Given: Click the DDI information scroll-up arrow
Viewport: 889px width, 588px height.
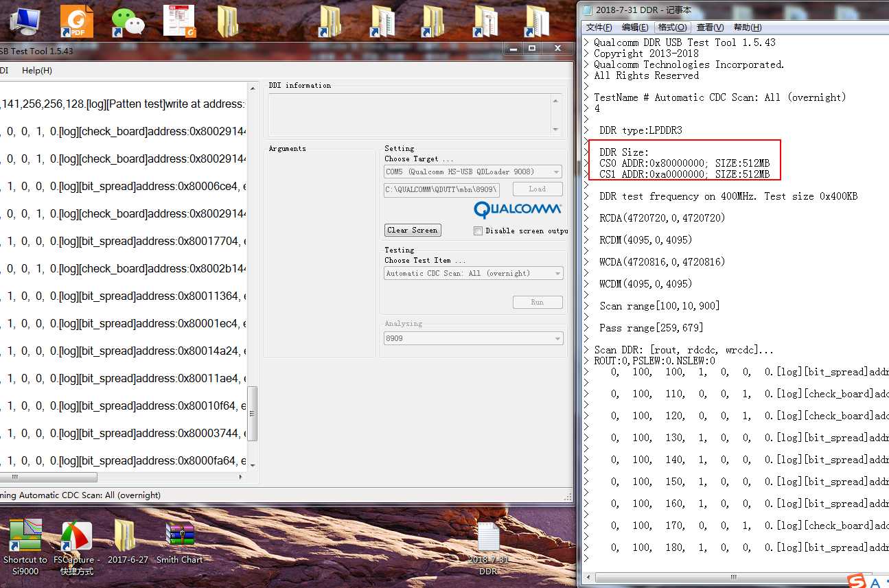Looking at the screenshot, I should (x=556, y=100).
